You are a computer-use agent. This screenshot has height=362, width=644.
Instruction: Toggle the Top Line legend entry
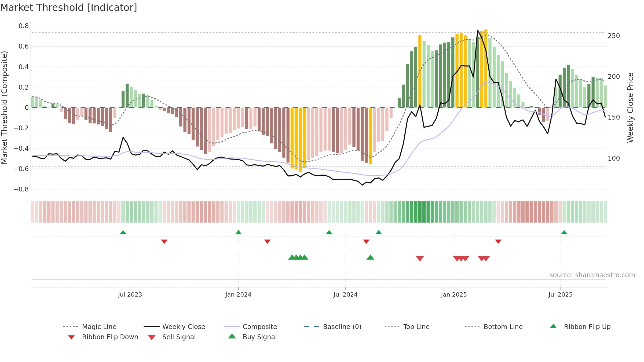tap(407, 327)
